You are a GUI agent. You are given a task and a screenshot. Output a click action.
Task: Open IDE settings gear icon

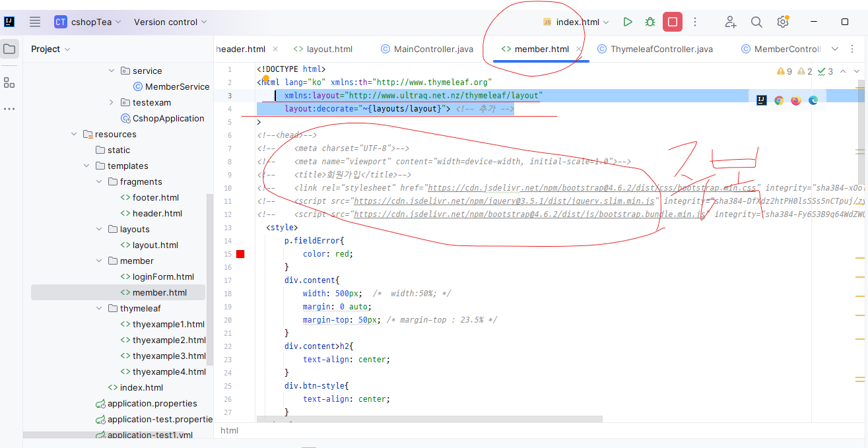click(783, 22)
